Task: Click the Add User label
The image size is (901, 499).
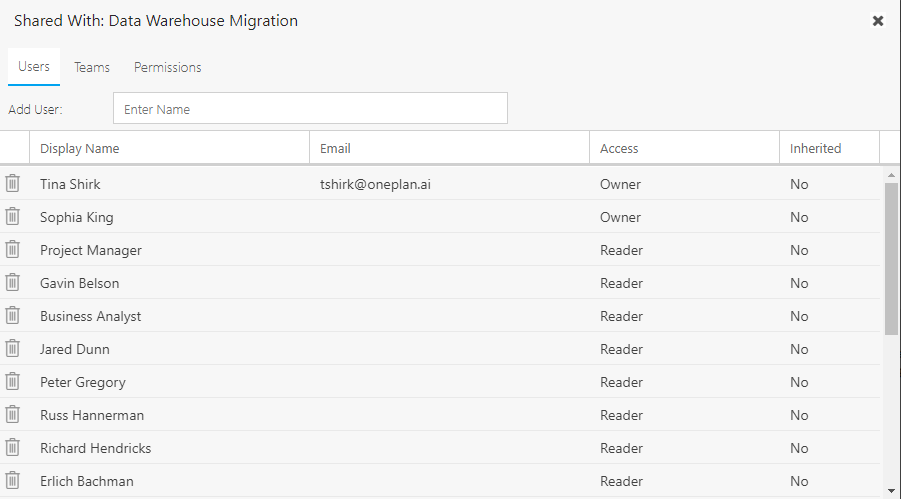Action: click(35, 109)
